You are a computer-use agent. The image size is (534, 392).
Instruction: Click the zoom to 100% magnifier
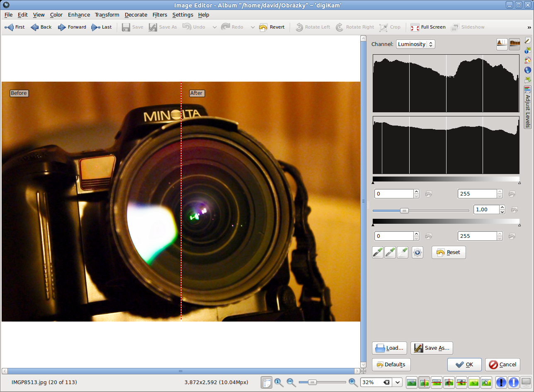point(279,382)
